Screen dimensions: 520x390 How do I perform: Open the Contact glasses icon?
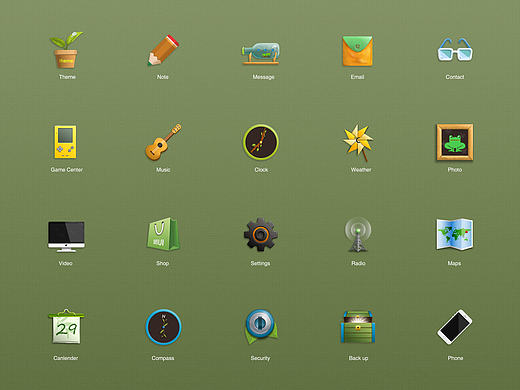tap(455, 49)
